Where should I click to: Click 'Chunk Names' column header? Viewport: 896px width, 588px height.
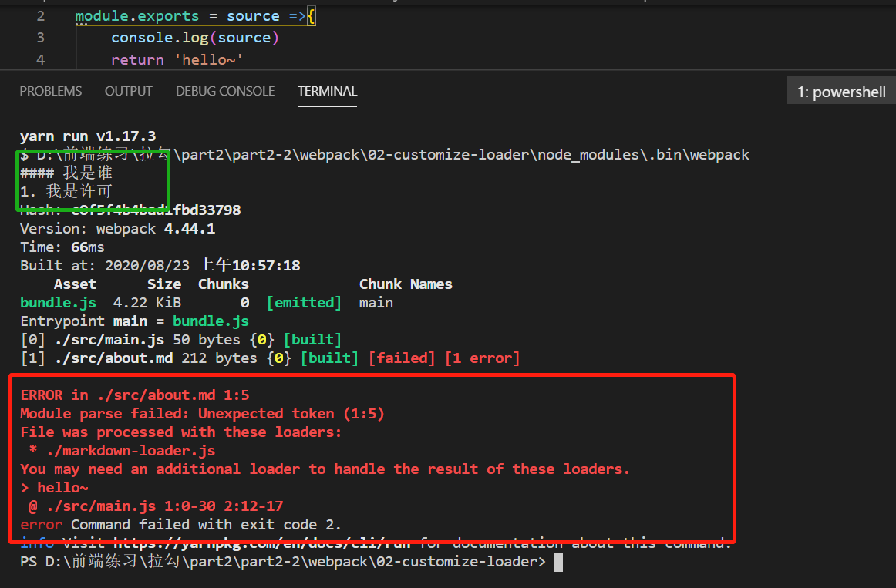406,284
